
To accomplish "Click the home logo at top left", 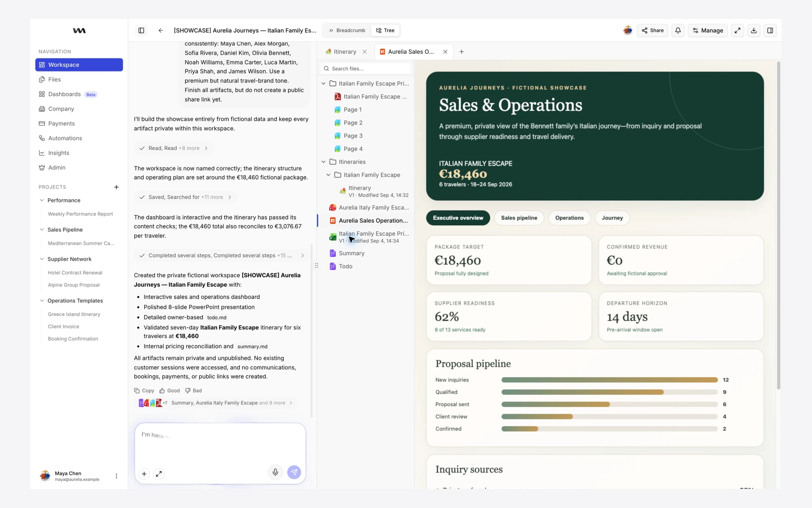I will coord(79,30).
